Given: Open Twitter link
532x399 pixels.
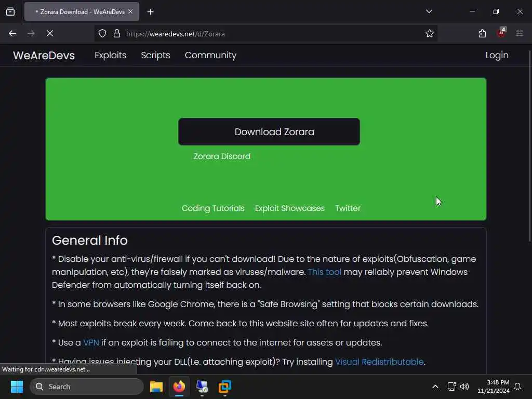Looking at the screenshot, I should (x=348, y=208).
